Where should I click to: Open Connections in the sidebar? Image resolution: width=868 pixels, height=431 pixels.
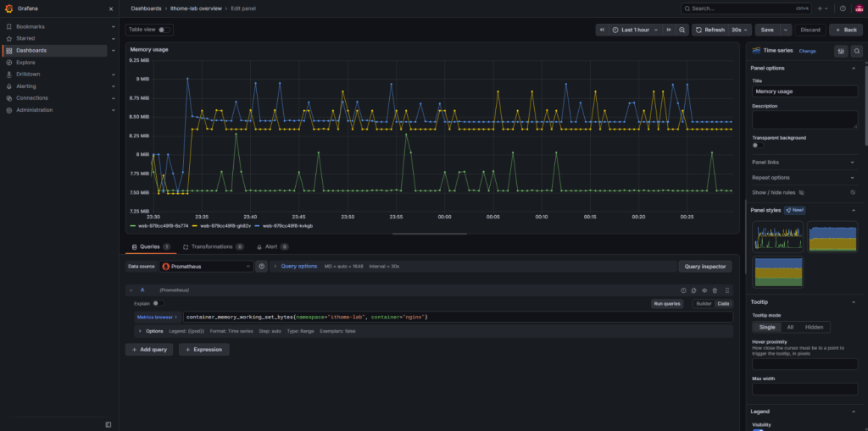pyautogui.click(x=32, y=98)
